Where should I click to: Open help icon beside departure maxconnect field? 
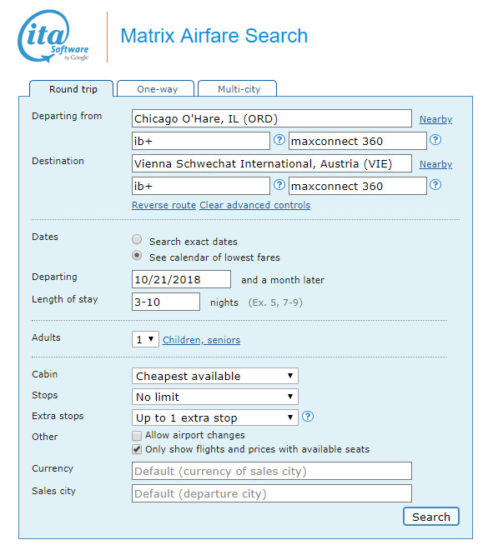[435, 140]
